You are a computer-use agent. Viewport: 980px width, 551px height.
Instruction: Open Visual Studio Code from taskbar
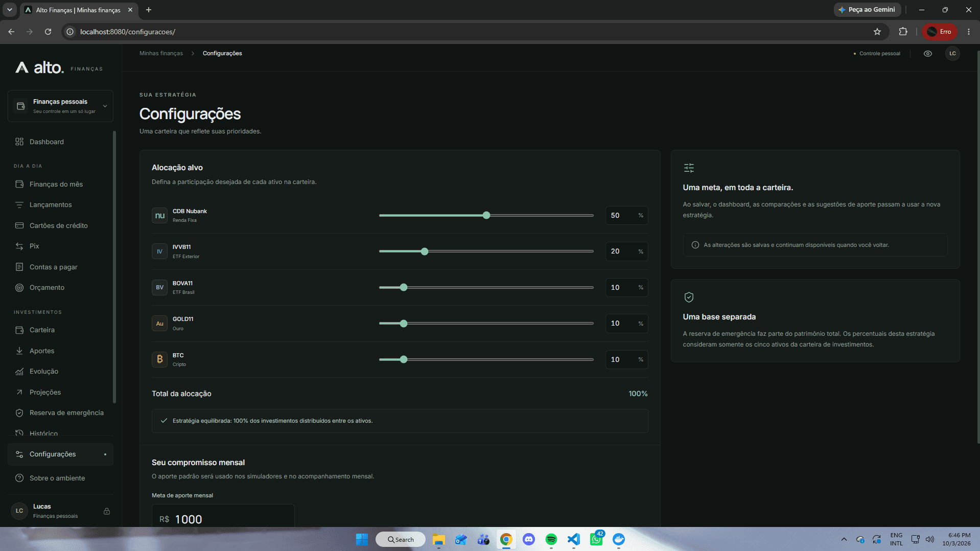(x=573, y=539)
